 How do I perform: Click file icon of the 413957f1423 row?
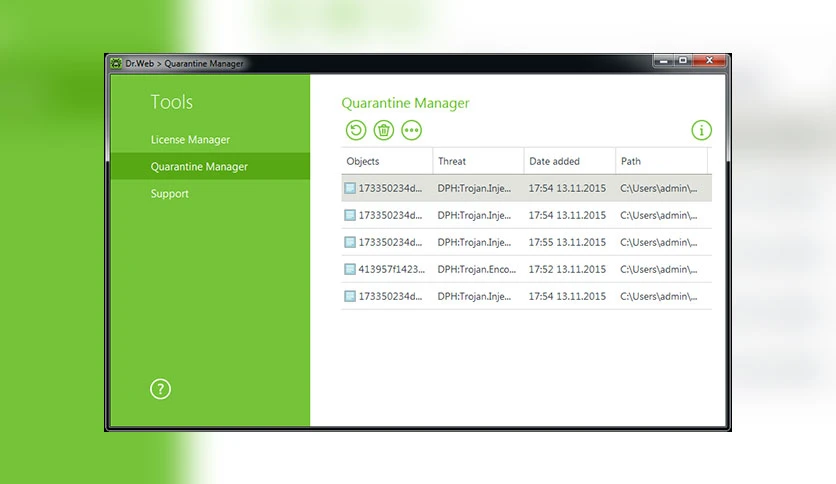(x=350, y=269)
